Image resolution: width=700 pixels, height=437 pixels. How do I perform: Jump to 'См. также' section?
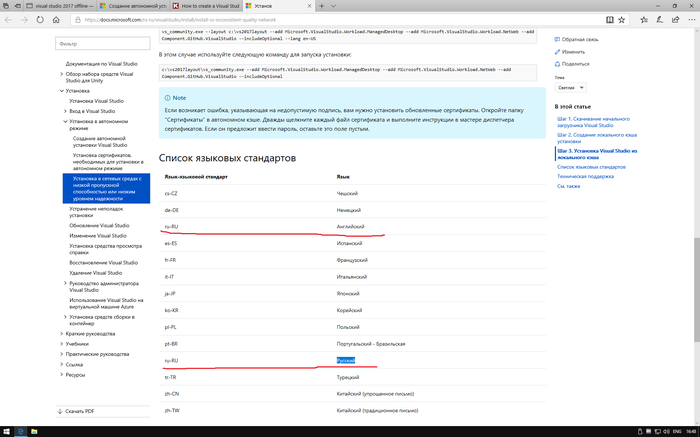pos(568,186)
